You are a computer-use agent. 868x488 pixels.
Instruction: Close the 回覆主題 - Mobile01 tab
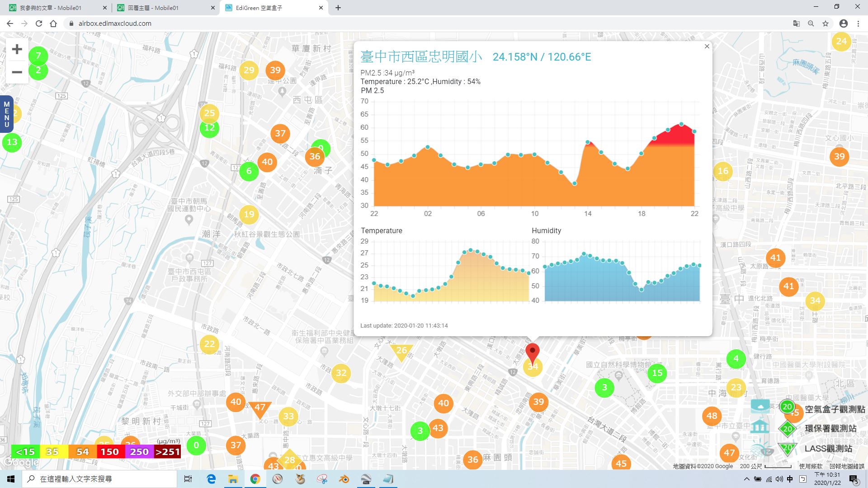213,8
